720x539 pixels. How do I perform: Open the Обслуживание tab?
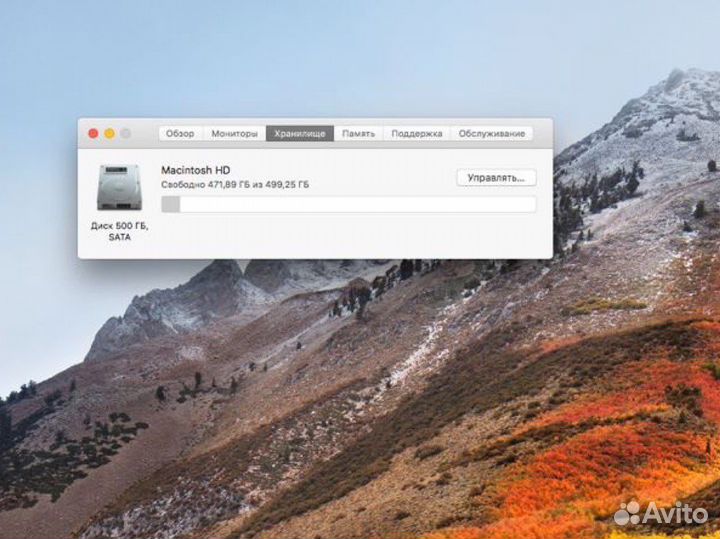[492, 134]
